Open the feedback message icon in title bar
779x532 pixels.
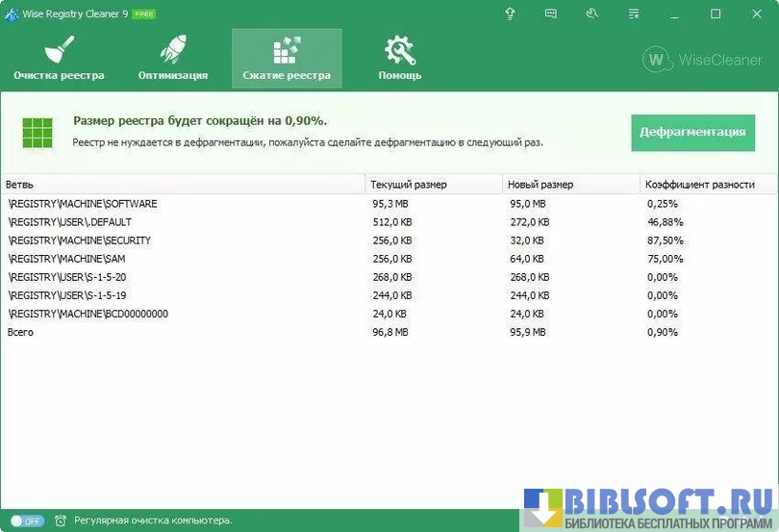tap(551, 13)
